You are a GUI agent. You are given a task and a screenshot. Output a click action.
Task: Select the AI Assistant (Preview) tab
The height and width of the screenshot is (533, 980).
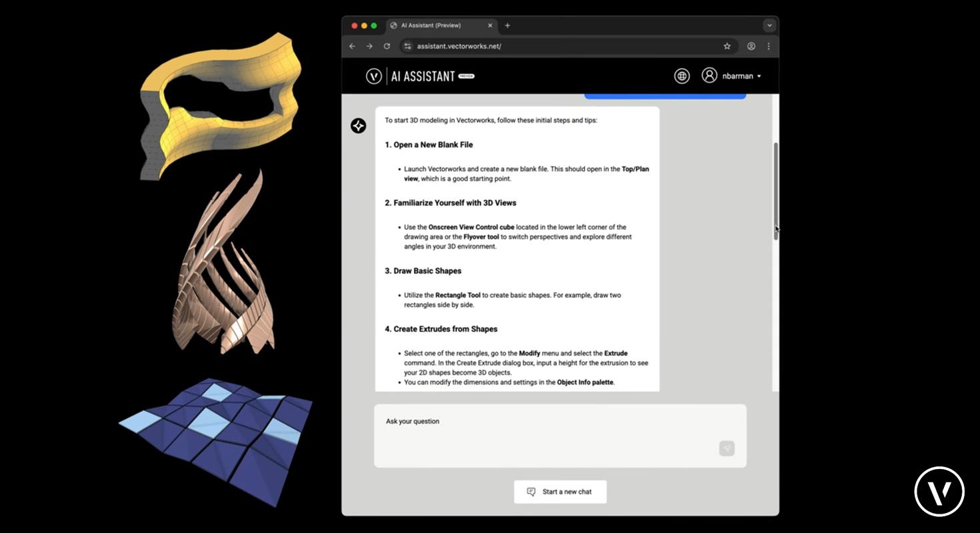click(433, 25)
